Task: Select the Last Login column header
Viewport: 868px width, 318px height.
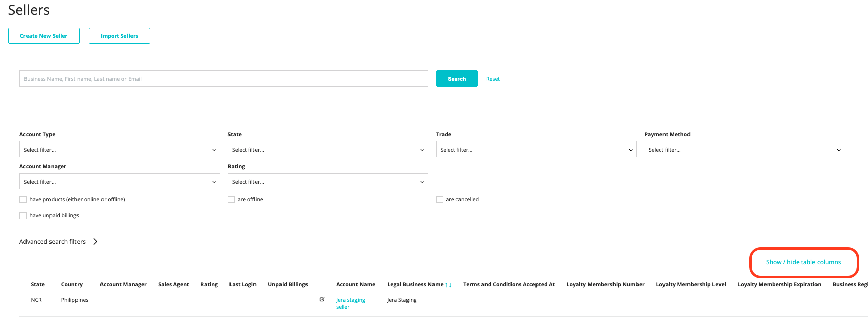Action: tap(243, 285)
